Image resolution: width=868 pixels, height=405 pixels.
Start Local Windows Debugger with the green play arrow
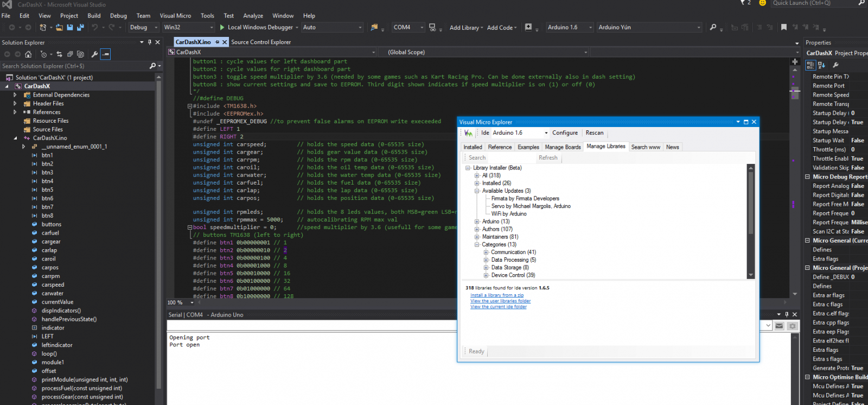(x=222, y=27)
